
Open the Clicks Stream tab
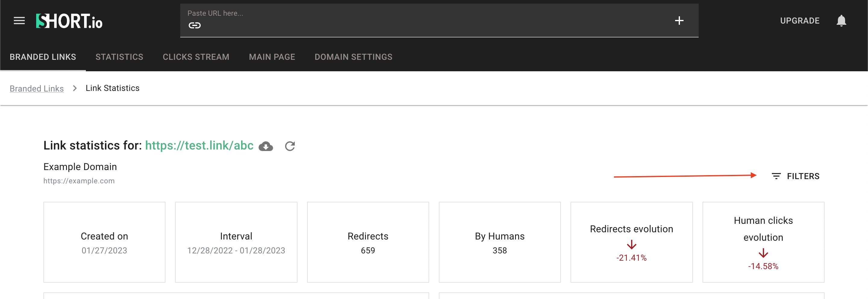(x=196, y=57)
